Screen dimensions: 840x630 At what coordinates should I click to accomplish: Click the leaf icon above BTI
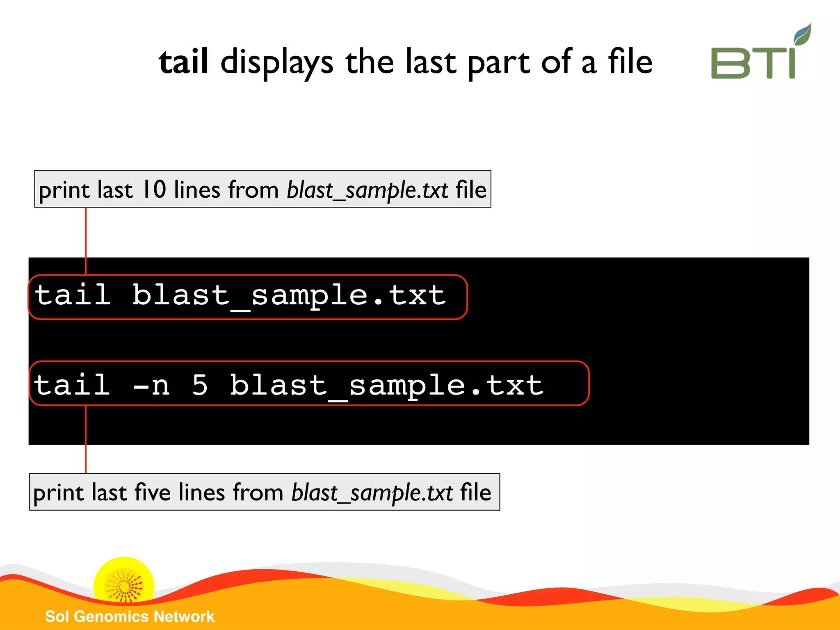[802, 34]
